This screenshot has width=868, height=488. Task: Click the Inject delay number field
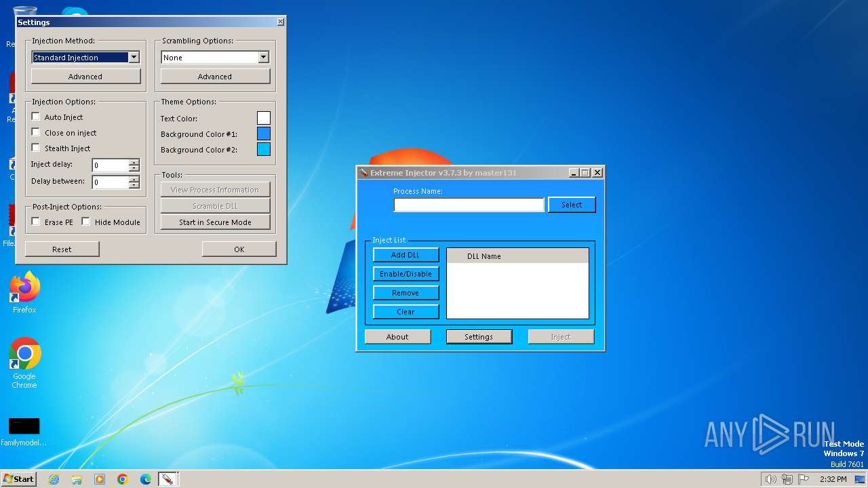tap(111, 165)
